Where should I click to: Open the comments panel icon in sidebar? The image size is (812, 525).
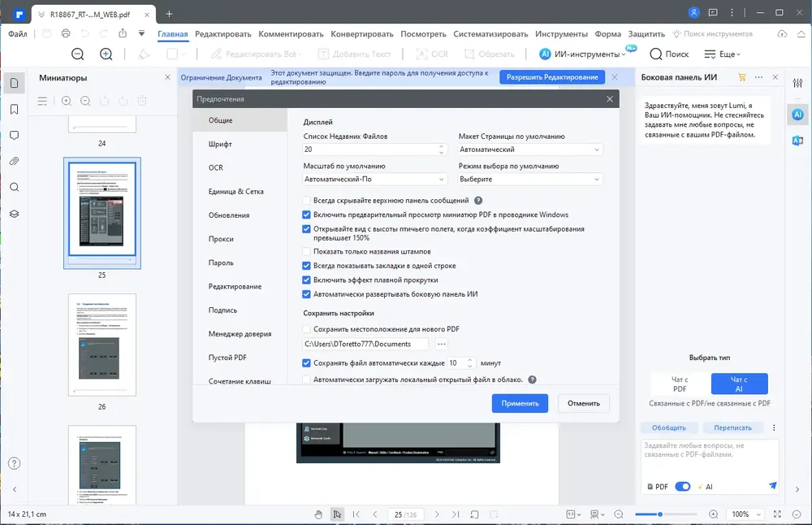pyautogui.click(x=15, y=135)
